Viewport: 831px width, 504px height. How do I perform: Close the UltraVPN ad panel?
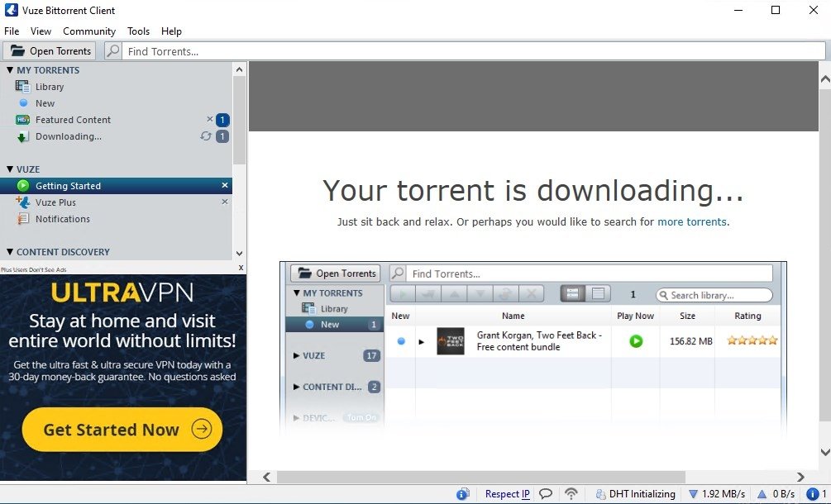(x=241, y=268)
